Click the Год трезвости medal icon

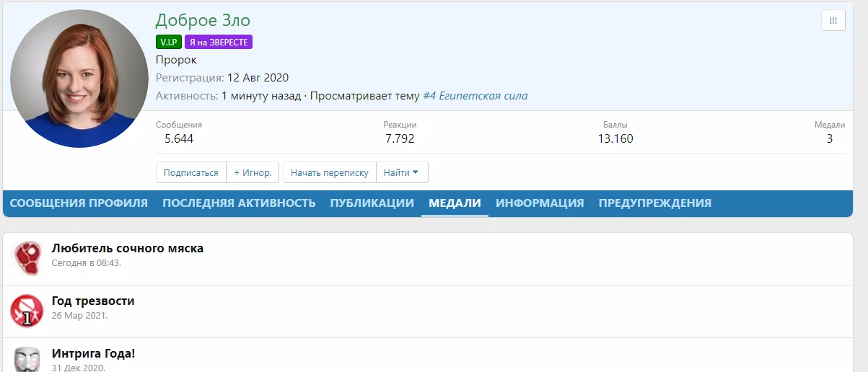27,311
